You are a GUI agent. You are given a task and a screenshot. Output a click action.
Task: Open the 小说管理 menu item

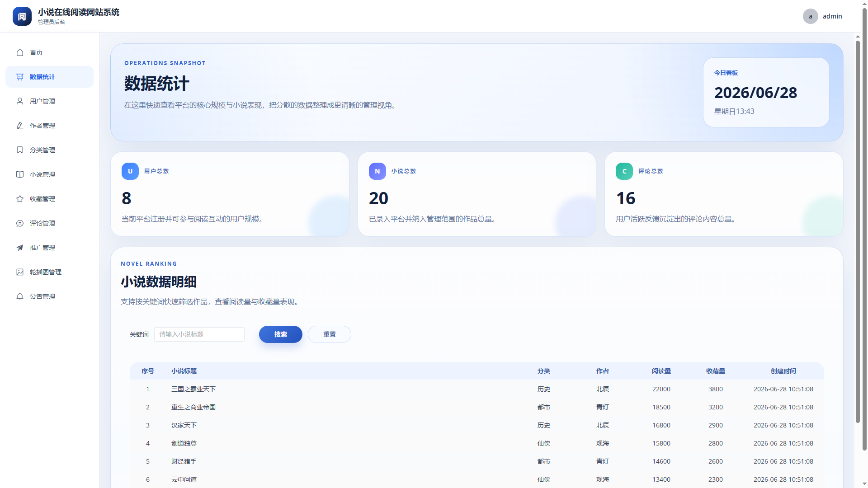tap(49, 174)
